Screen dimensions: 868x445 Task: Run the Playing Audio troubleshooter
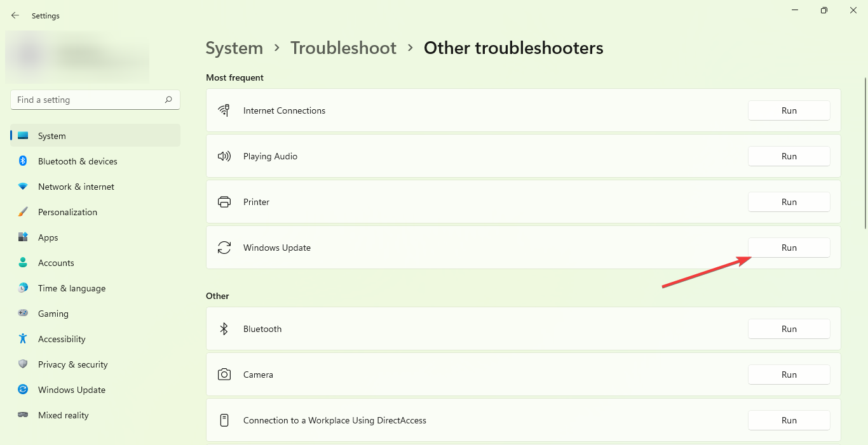pyautogui.click(x=789, y=156)
